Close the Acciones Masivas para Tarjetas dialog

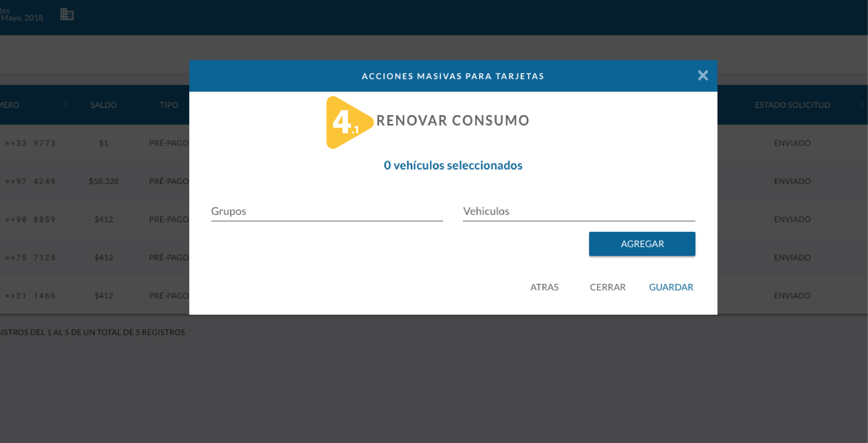click(702, 76)
